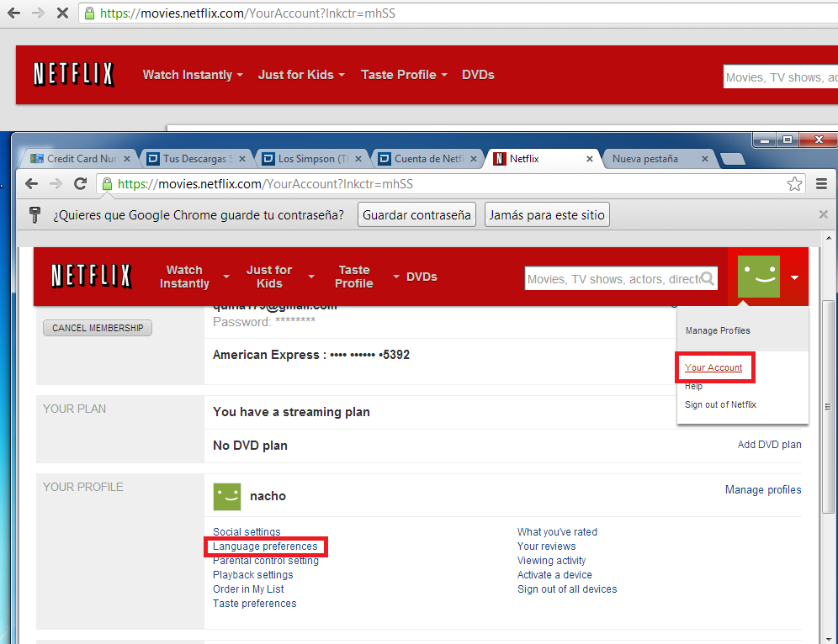Screen dimensions: 838x644
Task: Open the Chrome hamburger menu
Action: pos(821,184)
